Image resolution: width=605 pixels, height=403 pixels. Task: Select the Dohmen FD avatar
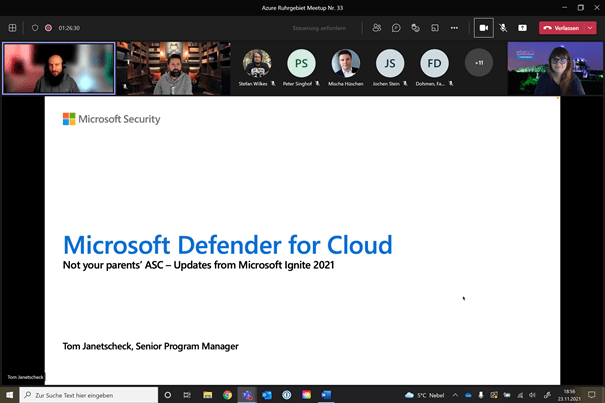[434, 63]
